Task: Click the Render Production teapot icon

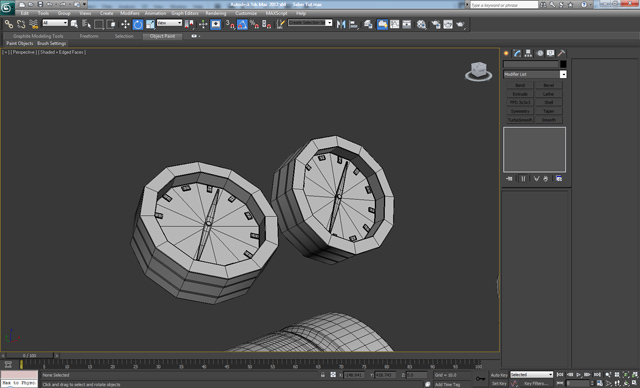Action: 460,24
